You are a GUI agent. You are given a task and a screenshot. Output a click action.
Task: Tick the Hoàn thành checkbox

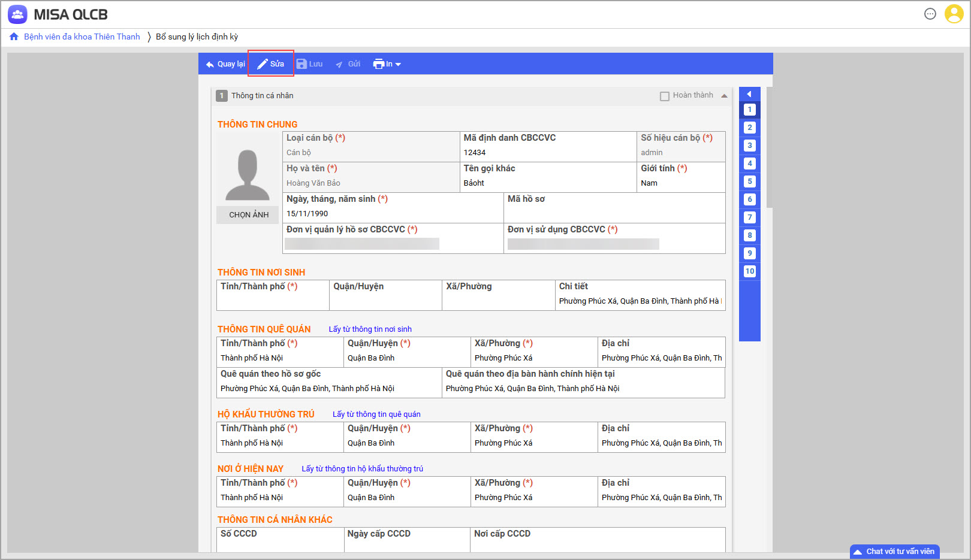coord(664,96)
